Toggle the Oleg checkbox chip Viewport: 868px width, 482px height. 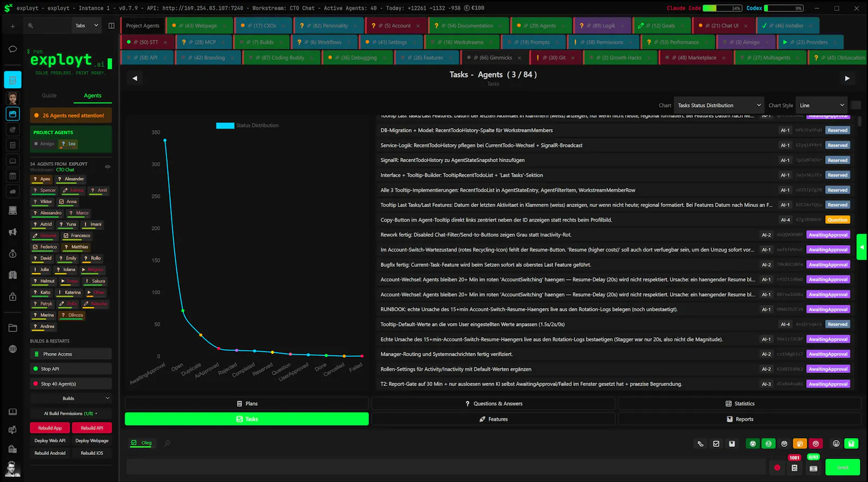coord(142,443)
